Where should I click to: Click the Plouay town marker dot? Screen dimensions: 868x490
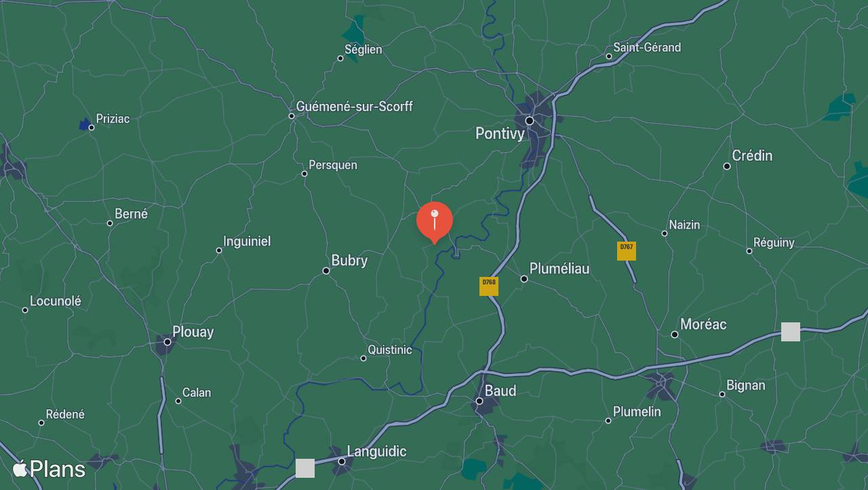167,342
